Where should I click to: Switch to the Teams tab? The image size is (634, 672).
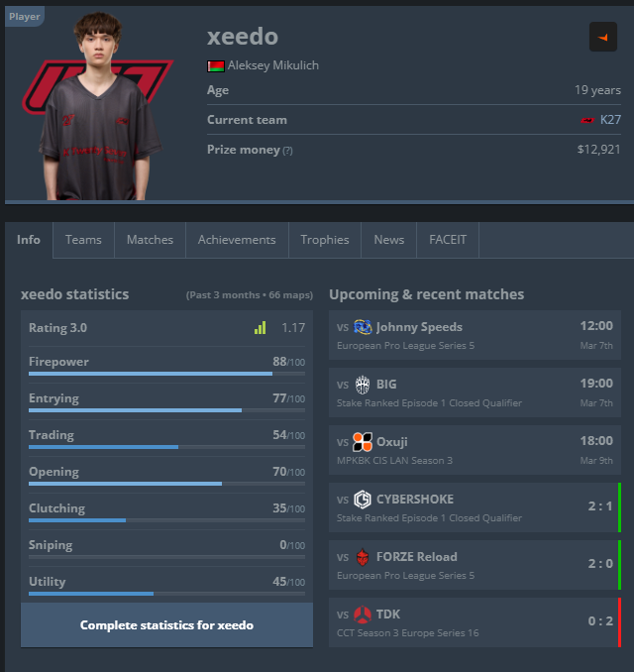coord(83,240)
